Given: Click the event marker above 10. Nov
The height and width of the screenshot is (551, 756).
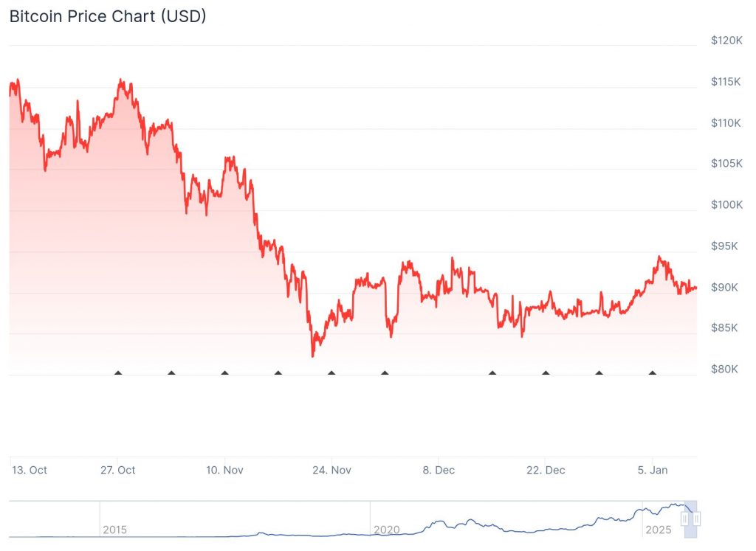Looking at the screenshot, I should pos(224,373).
